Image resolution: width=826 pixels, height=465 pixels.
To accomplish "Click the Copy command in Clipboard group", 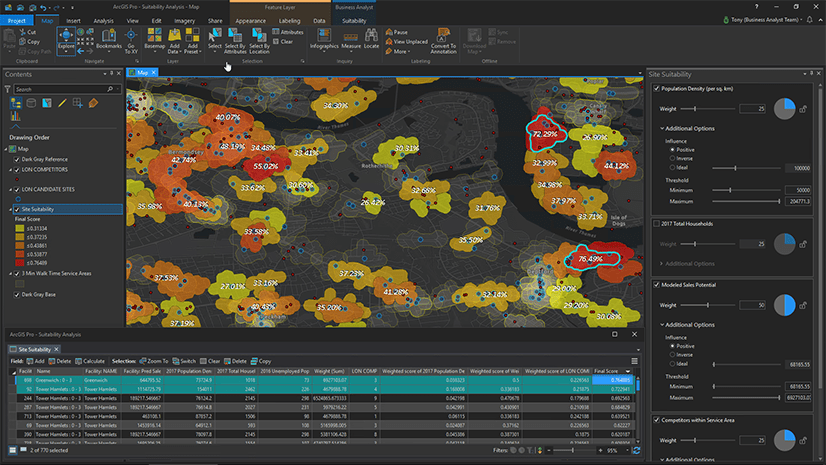I will coord(30,42).
